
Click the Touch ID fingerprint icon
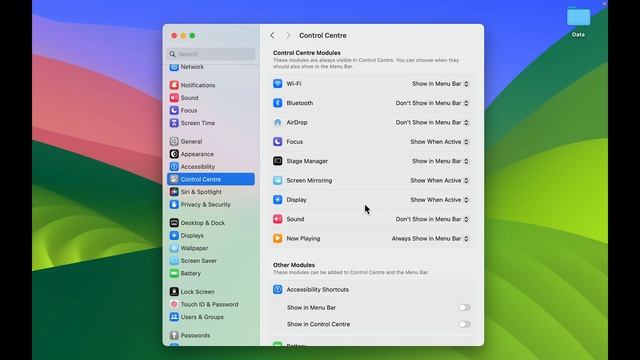[174, 304]
